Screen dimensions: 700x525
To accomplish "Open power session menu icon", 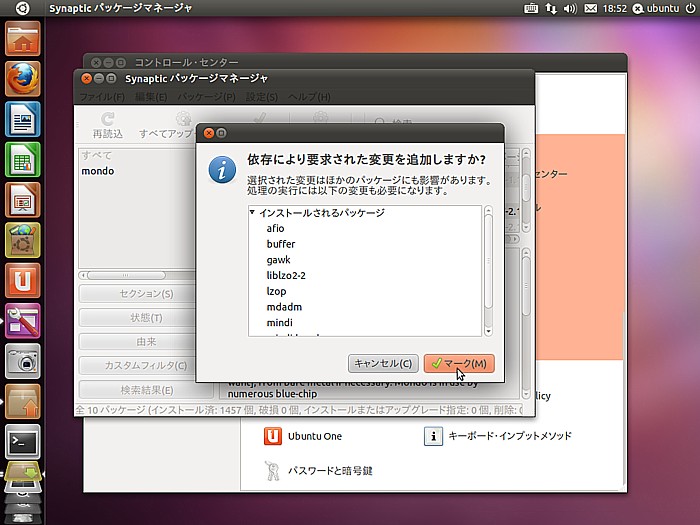I will point(691,8).
